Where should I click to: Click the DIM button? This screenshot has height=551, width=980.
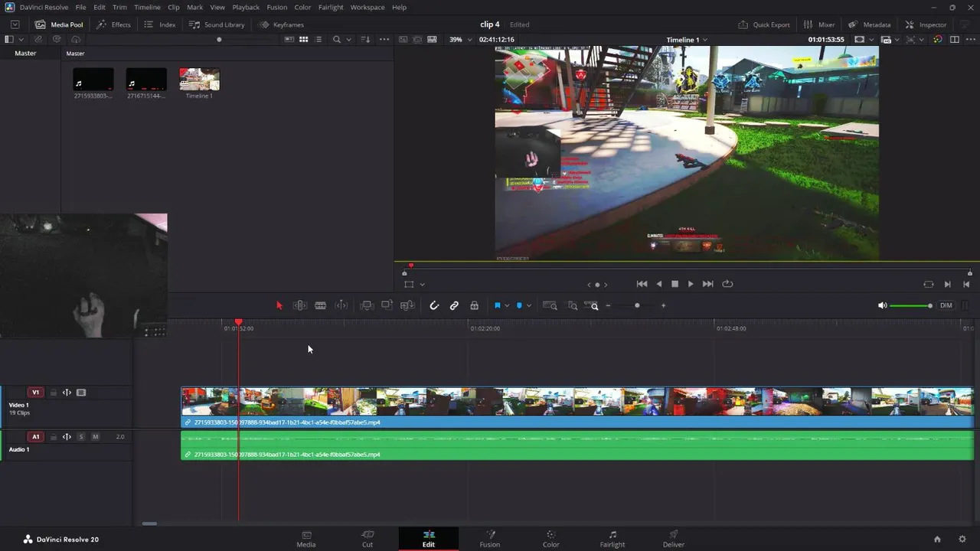946,305
